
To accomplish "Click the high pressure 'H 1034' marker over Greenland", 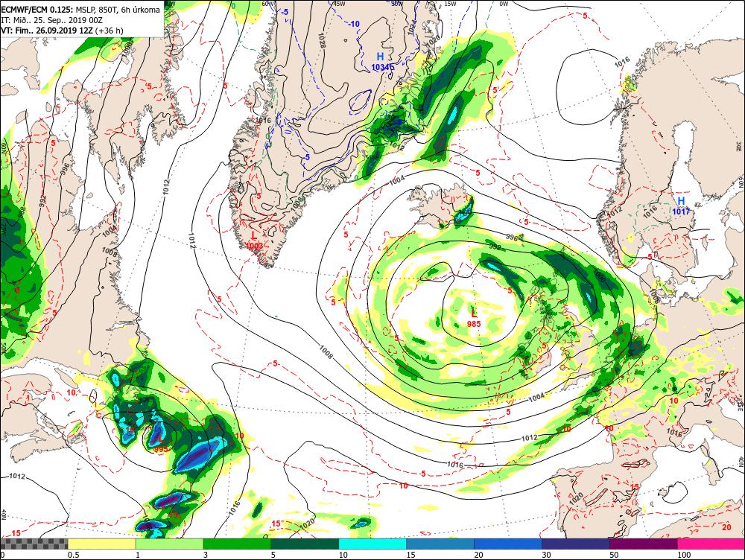I will point(381,62).
